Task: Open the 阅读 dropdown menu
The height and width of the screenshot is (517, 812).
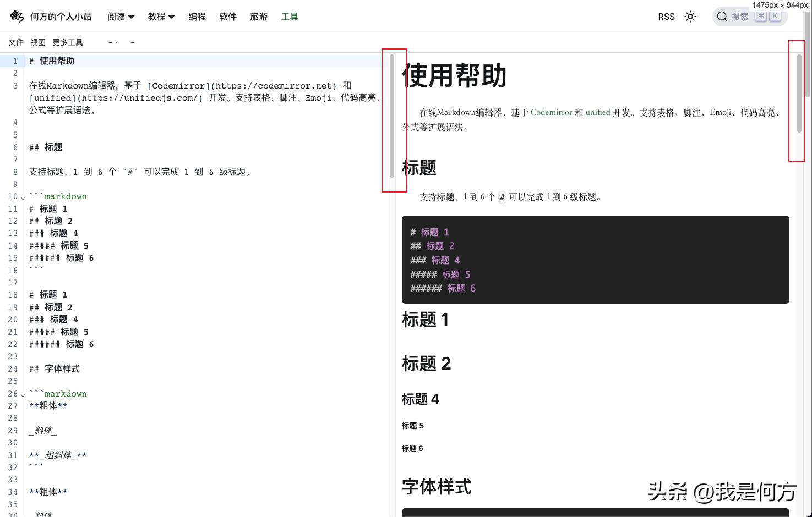Action: point(121,16)
